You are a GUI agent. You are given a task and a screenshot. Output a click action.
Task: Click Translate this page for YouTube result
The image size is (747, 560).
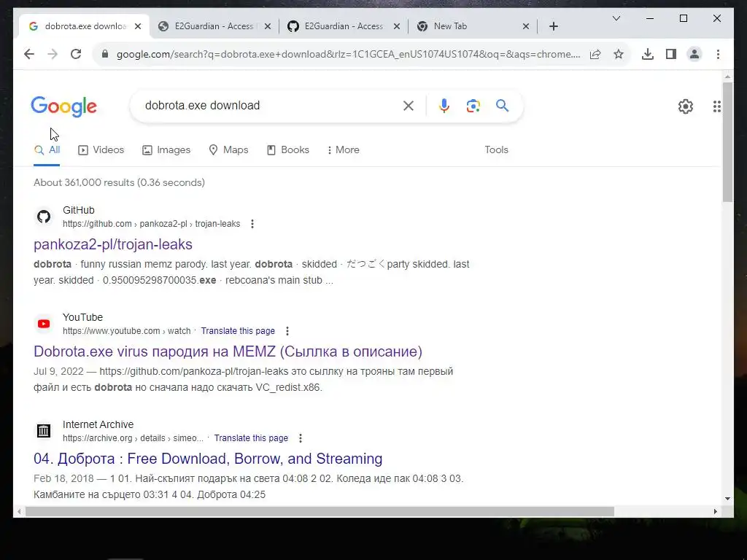238,331
